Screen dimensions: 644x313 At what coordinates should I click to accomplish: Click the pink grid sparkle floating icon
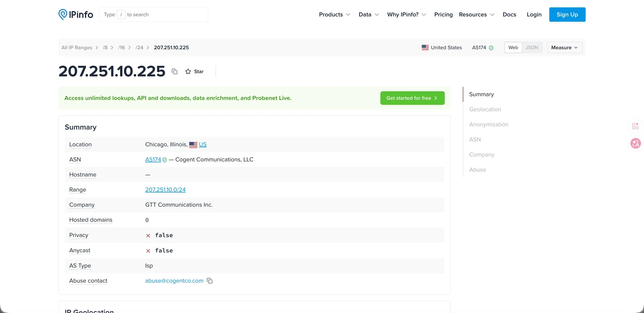(635, 126)
